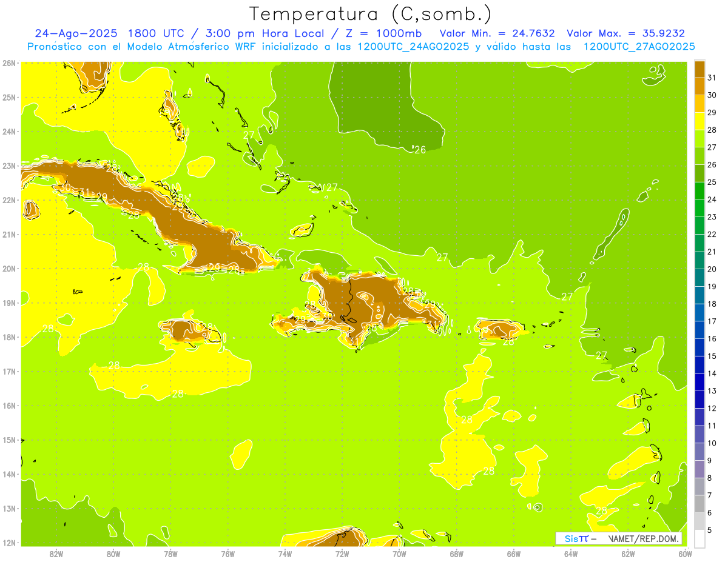The image size is (728, 562).
Task: Click the 70W longitude axis label
Action: click(399, 554)
